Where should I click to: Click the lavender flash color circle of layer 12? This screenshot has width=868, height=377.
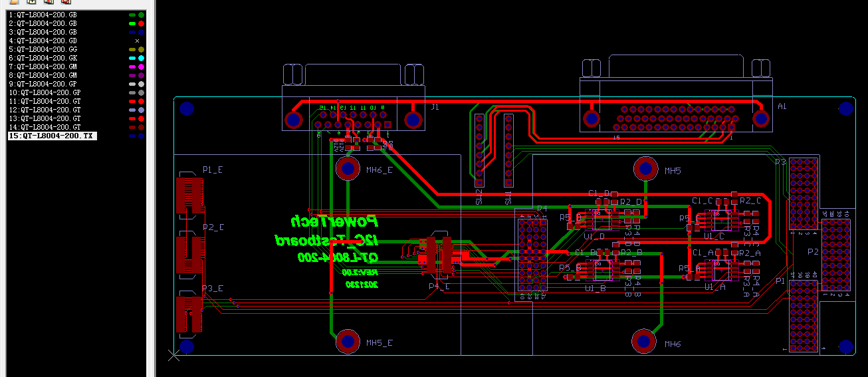141,110
